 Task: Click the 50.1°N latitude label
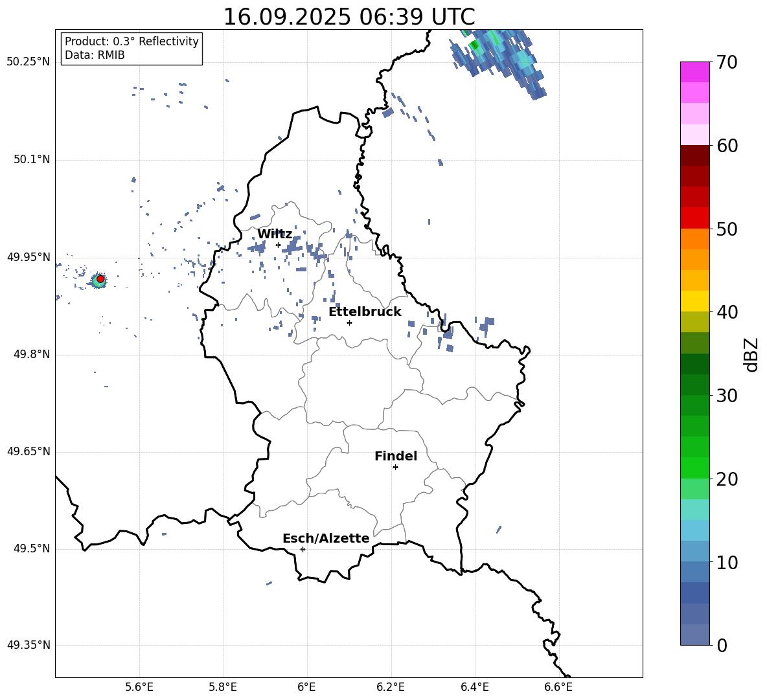[x=32, y=160]
